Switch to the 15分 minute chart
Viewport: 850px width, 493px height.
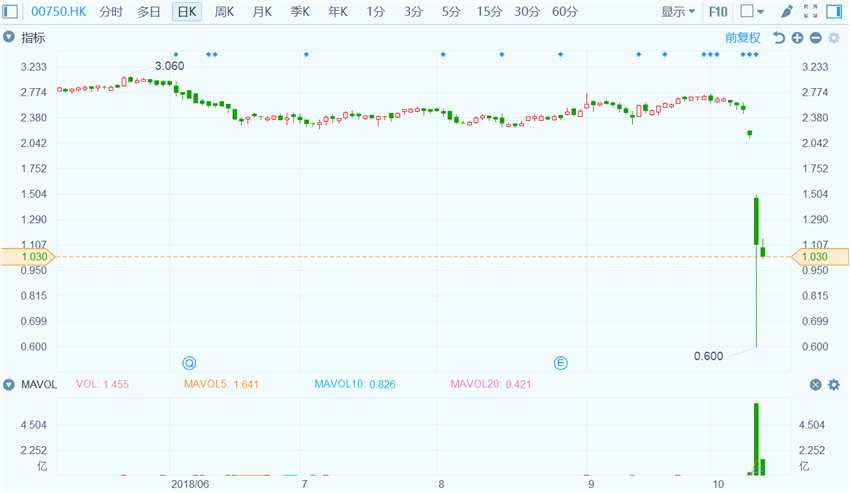click(489, 11)
